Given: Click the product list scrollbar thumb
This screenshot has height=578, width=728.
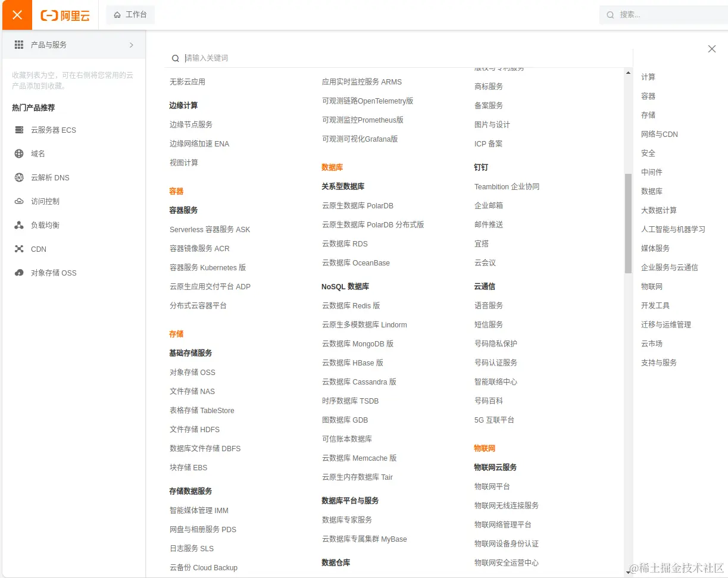Looking at the screenshot, I should 628,223.
